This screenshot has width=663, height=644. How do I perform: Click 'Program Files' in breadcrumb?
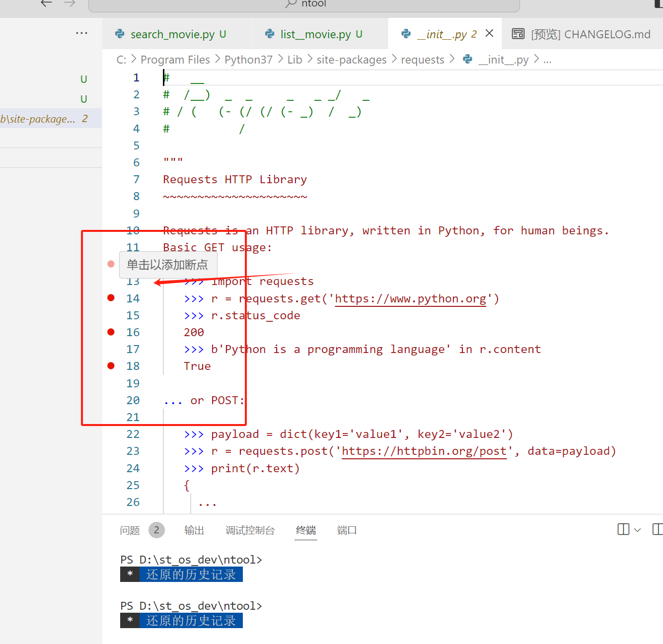[175, 60]
